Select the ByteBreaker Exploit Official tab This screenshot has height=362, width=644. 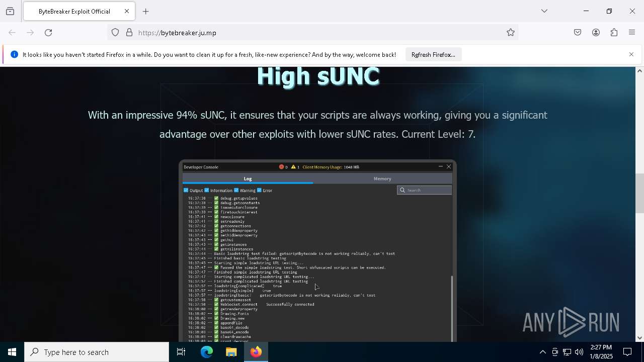[x=79, y=11]
